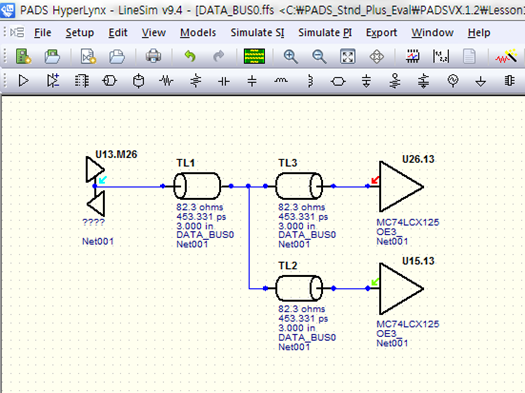Open the Export menu
This screenshot has height=393, width=525.
381,32
